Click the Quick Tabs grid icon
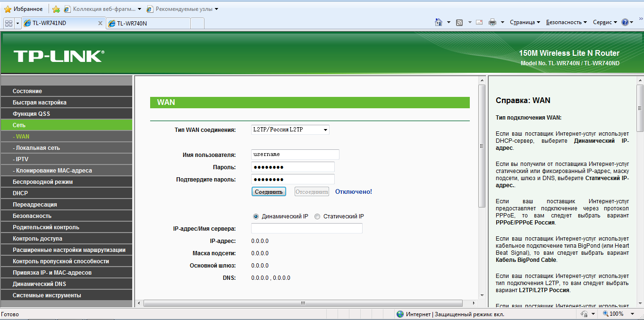Image resolution: width=644 pixels, height=320 pixels. point(8,23)
